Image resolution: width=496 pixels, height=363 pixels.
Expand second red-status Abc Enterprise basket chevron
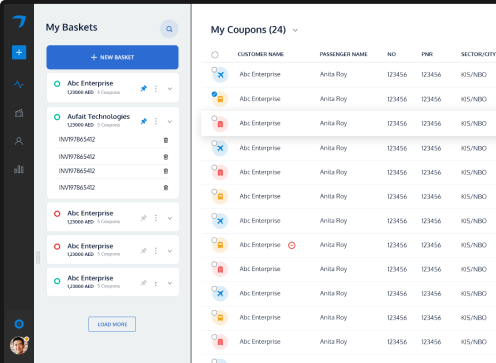click(x=170, y=251)
